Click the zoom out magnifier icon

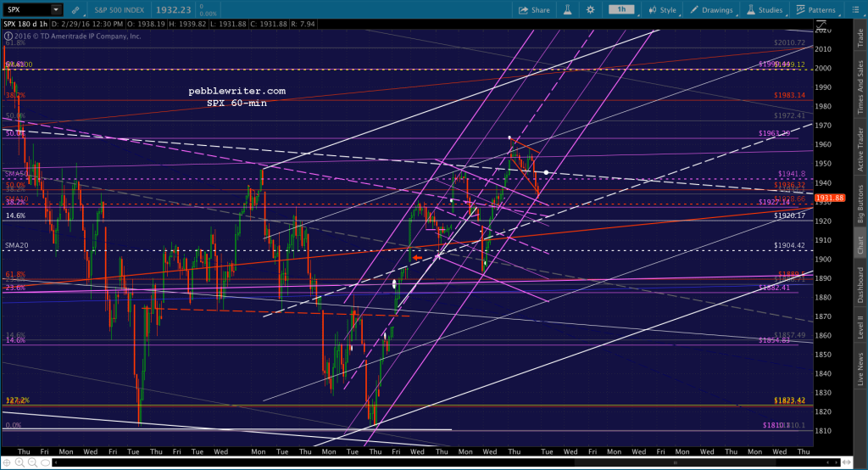33,462
